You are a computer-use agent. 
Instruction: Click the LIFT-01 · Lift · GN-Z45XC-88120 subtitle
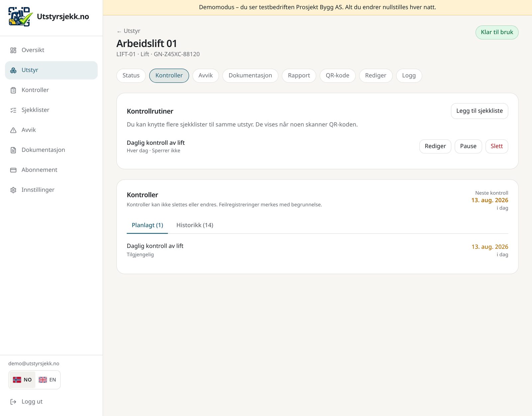tap(158, 54)
